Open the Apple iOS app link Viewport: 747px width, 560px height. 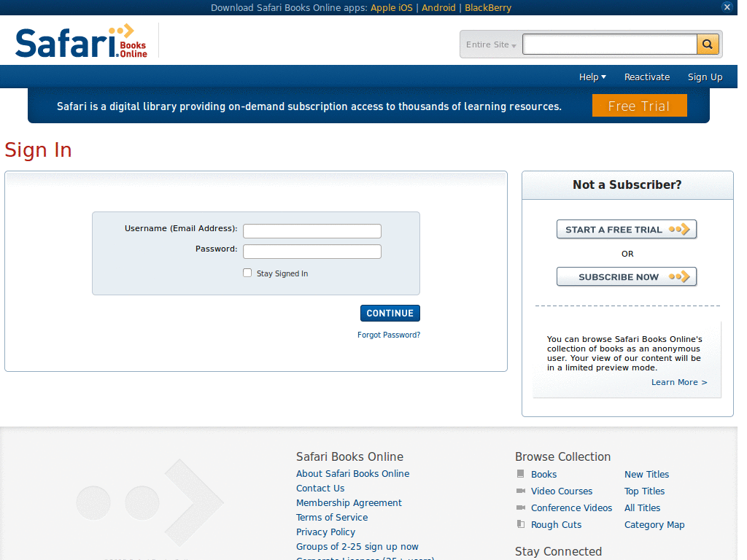click(x=392, y=7)
